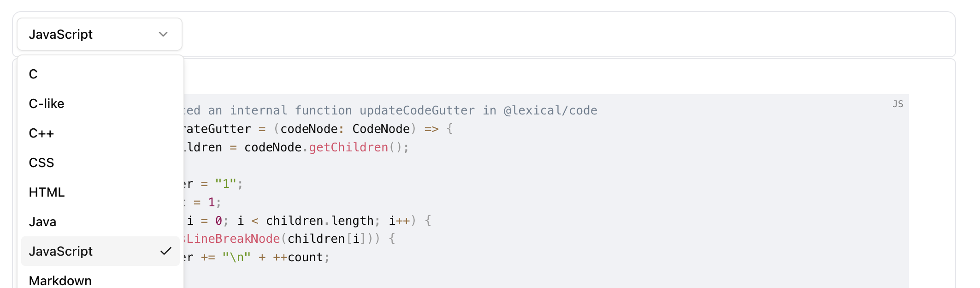Click the ++count expression in the code
Viewport: 980px width, 288px height.
point(298,257)
